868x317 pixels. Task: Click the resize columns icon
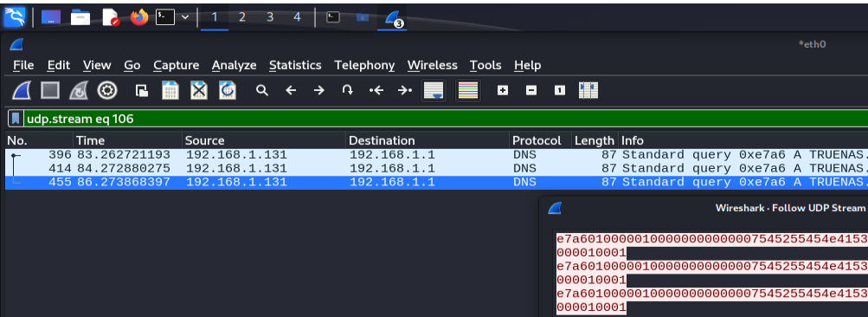tap(588, 90)
